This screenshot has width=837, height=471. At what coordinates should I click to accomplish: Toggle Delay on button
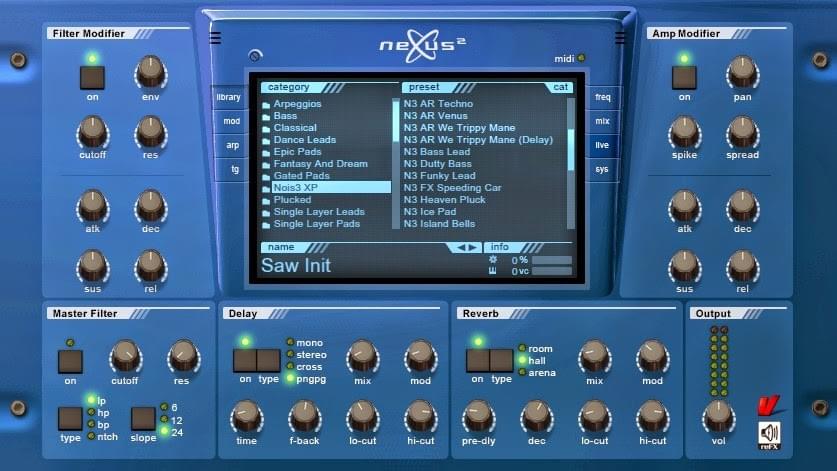point(244,360)
